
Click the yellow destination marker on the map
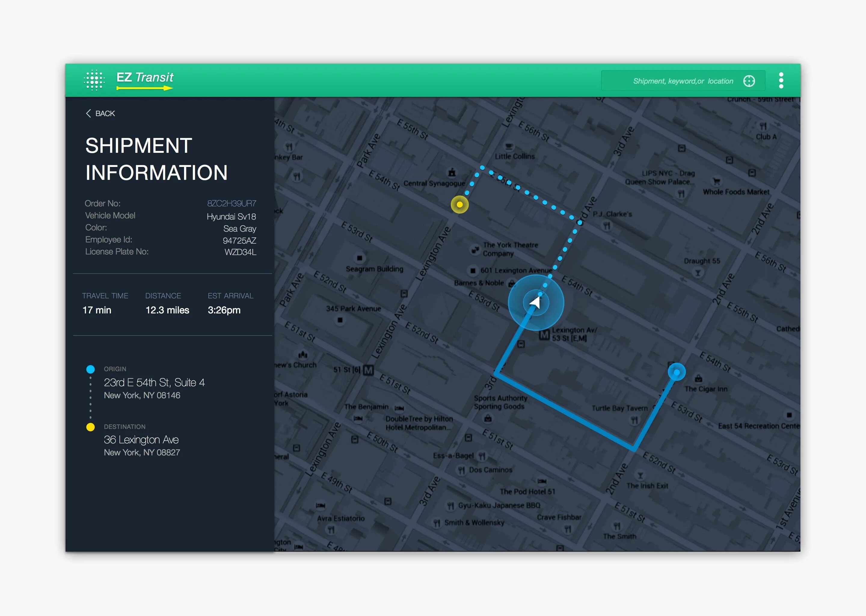459,205
